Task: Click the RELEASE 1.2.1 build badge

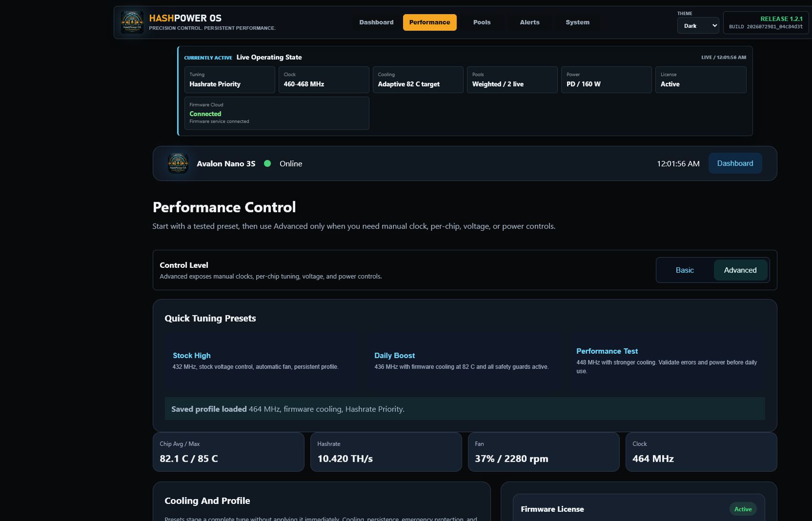Action: pyautogui.click(x=766, y=22)
